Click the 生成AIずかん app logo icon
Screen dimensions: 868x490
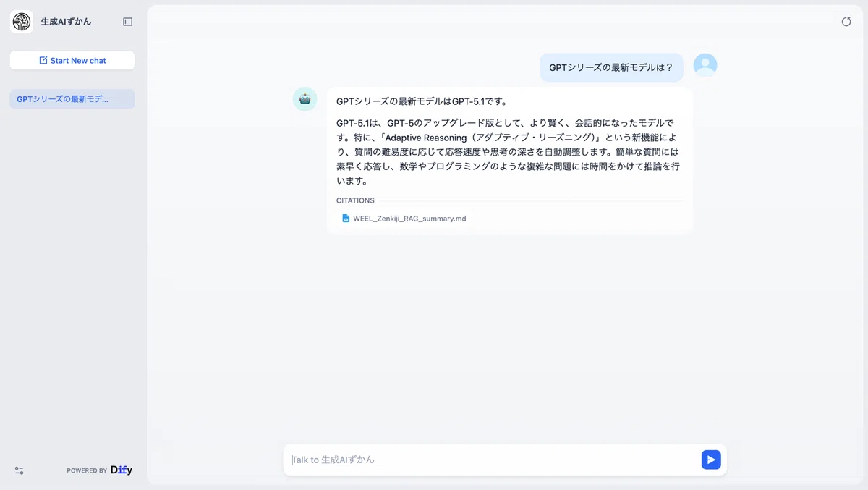pos(22,22)
